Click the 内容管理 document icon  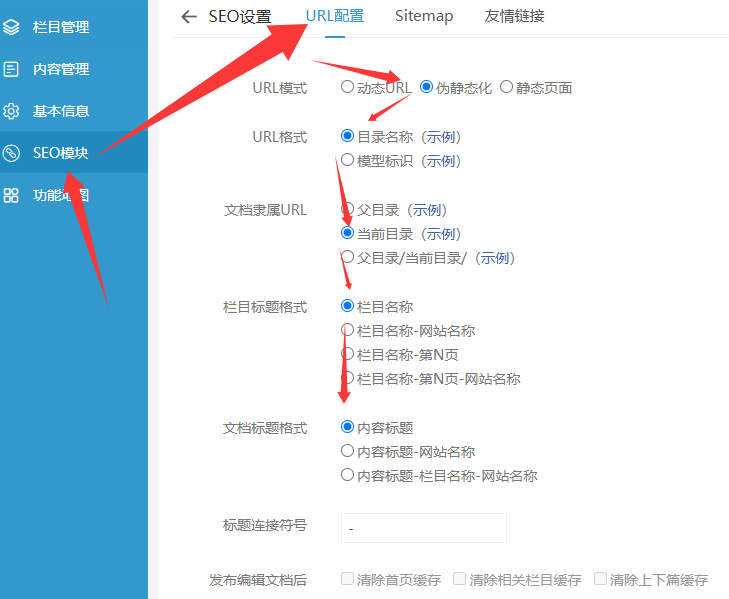coord(11,69)
